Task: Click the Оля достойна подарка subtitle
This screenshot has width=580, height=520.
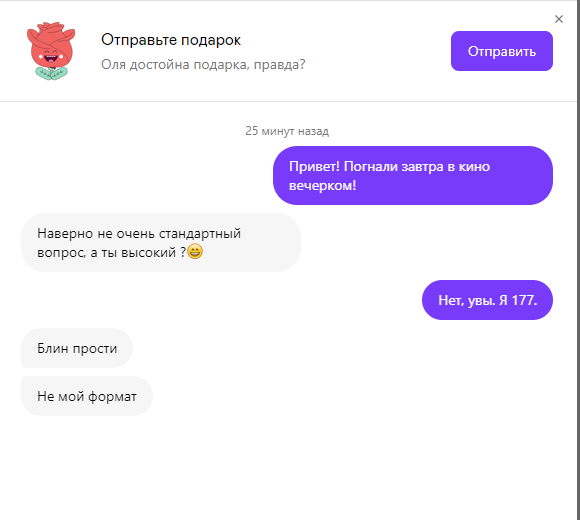Action: [x=203, y=64]
